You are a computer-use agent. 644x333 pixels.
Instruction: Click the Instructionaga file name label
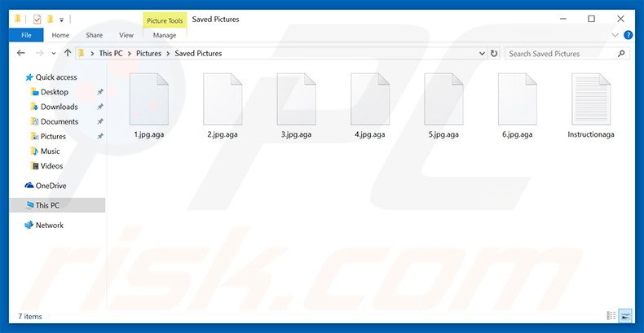[x=591, y=134]
